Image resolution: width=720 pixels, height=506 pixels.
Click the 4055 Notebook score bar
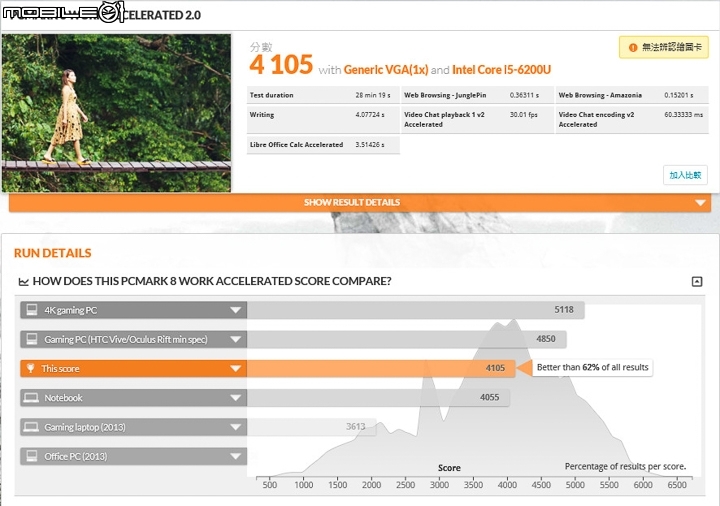[x=378, y=398]
